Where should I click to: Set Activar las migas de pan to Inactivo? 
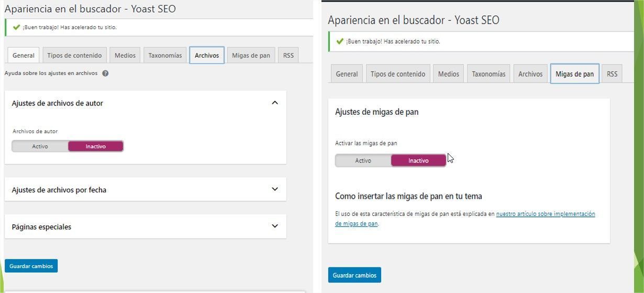click(418, 160)
